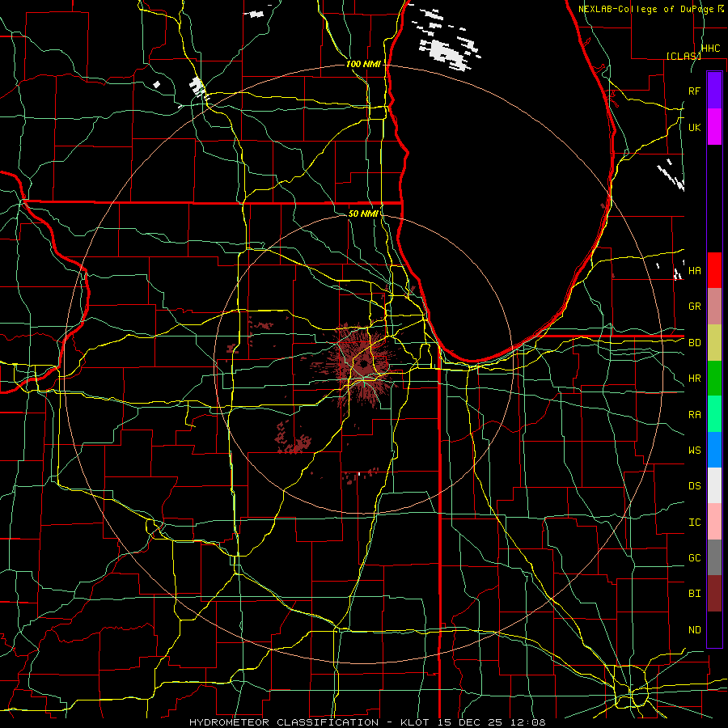Click the GR legend label
The image size is (728, 728).
coord(694,307)
